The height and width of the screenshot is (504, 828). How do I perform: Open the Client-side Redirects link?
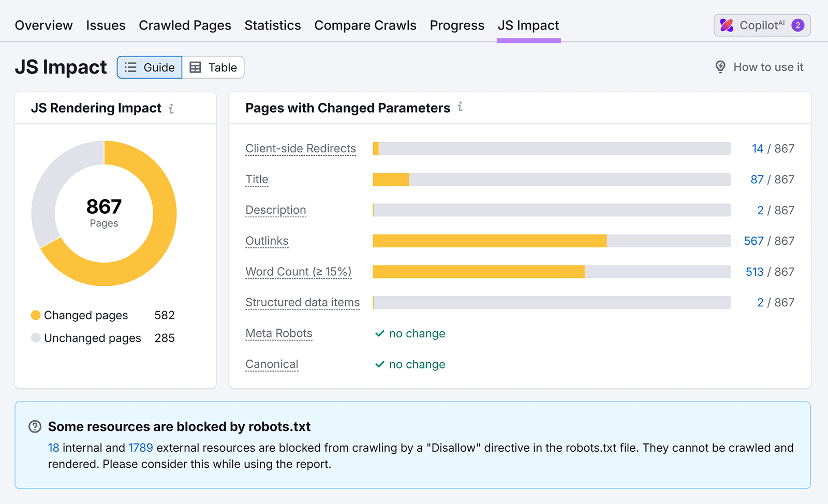(300, 149)
